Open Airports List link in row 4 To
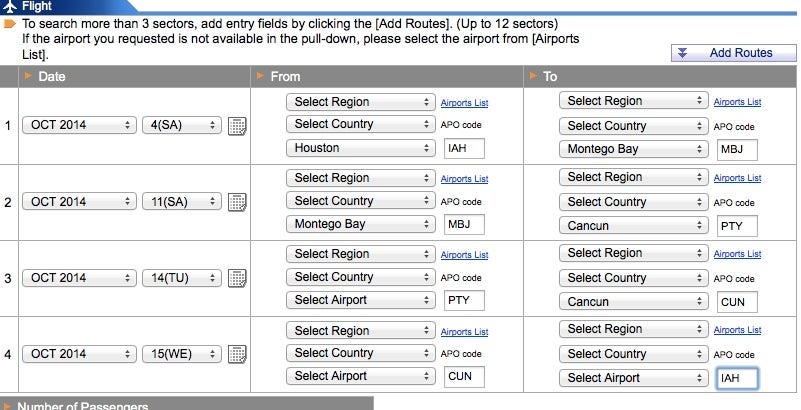Image resolution: width=801 pixels, height=410 pixels. [737, 330]
